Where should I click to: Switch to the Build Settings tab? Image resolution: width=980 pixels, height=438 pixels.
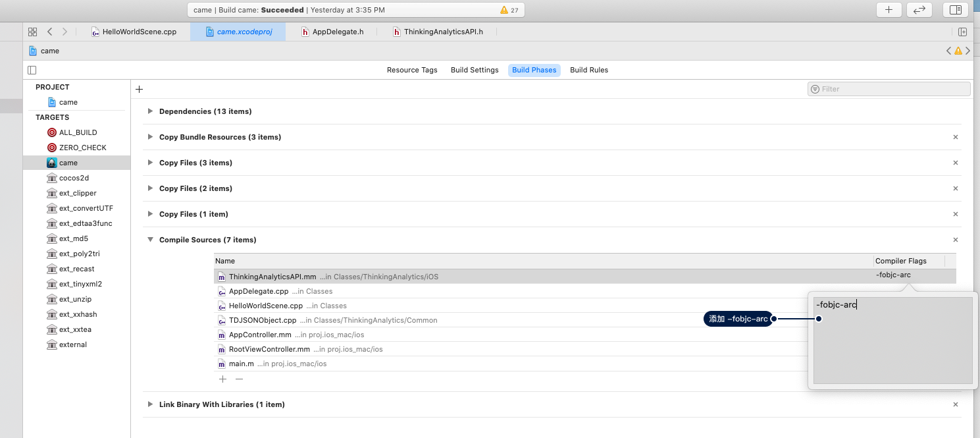474,70
